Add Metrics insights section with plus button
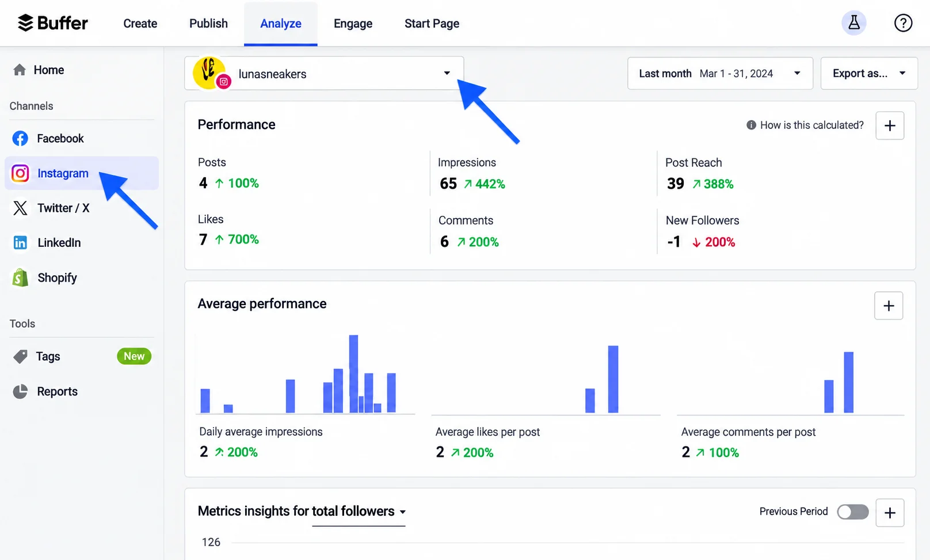The width and height of the screenshot is (930, 560). coord(890,513)
